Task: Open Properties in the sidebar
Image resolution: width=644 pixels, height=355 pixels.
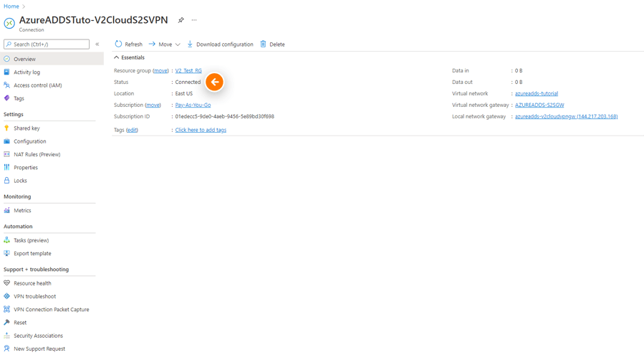Action: click(x=26, y=167)
